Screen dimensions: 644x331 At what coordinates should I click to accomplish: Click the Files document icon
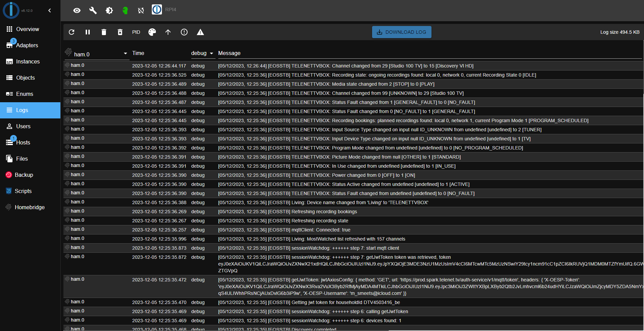pyautogui.click(x=9, y=159)
